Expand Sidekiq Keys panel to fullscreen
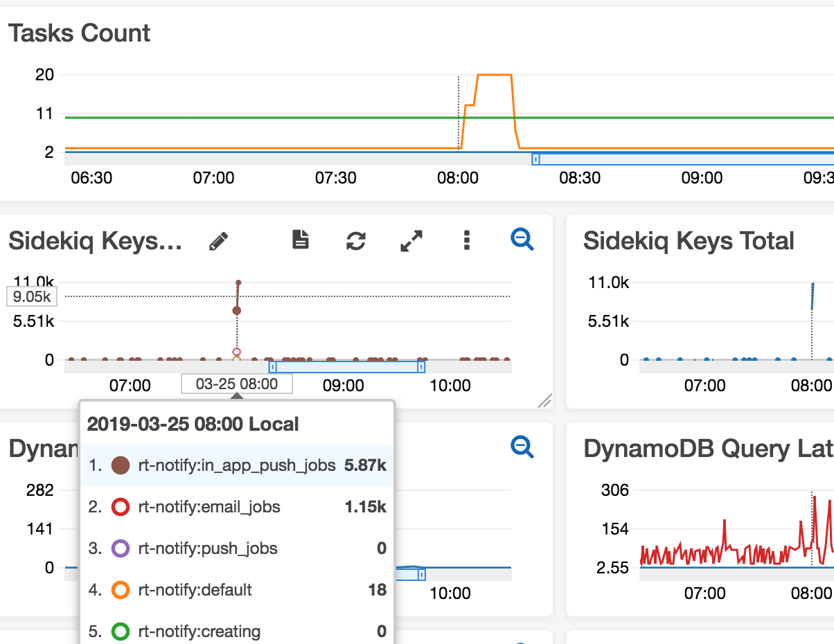Image resolution: width=834 pixels, height=644 pixels. [x=412, y=240]
